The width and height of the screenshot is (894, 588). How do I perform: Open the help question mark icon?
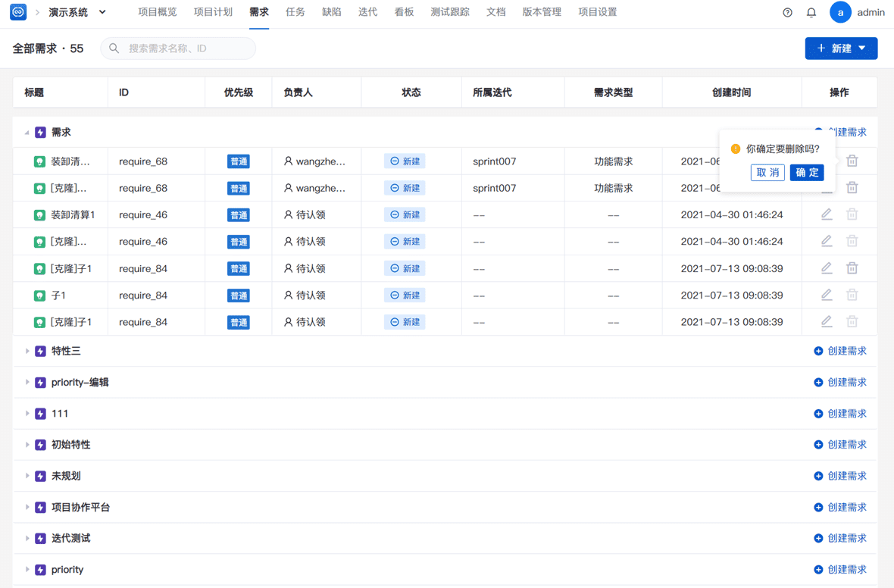click(x=787, y=13)
